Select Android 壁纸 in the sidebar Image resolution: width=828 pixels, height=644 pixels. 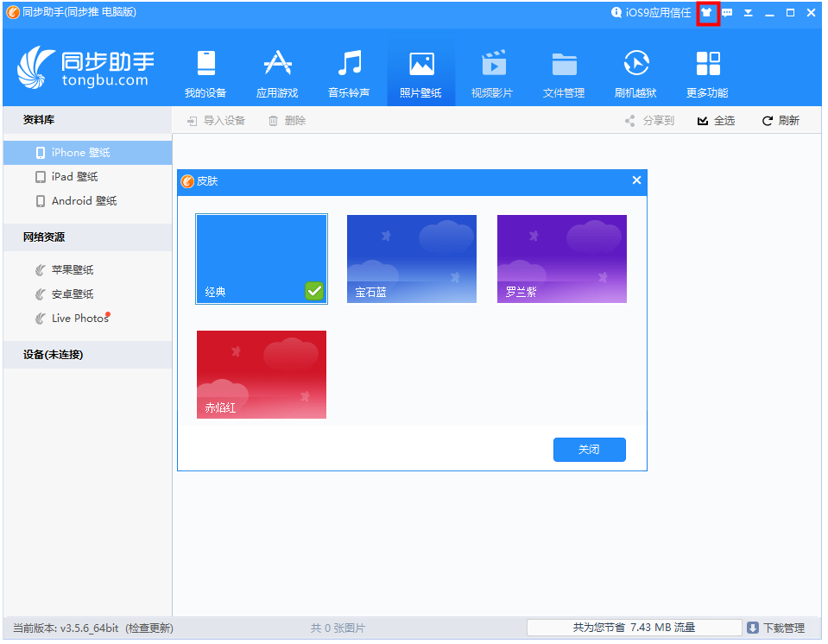[83, 201]
